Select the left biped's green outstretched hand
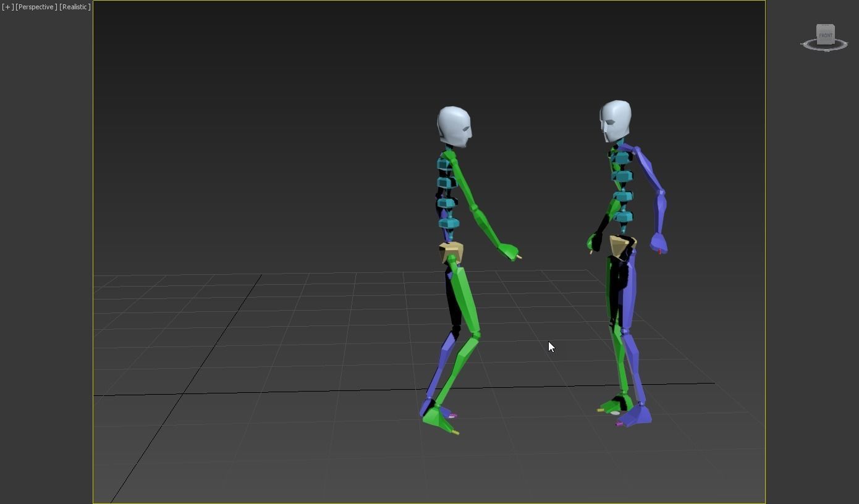 coord(509,251)
